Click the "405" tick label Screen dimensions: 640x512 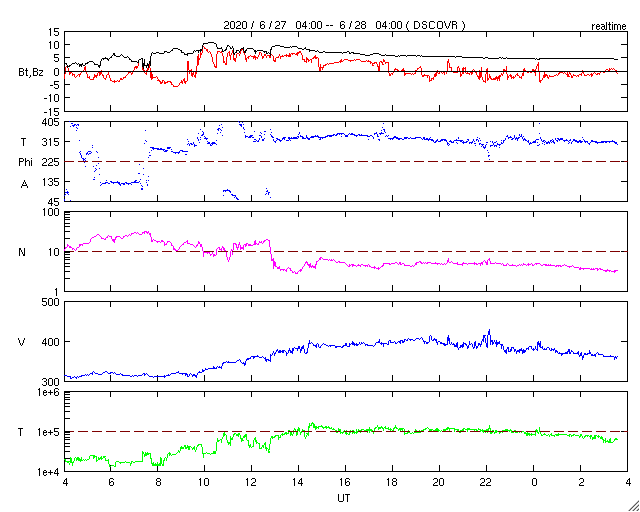tap(51, 122)
